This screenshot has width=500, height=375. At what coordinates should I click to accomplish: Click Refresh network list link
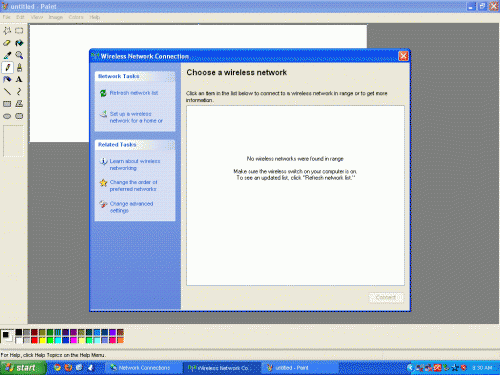(x=134, y=93)
